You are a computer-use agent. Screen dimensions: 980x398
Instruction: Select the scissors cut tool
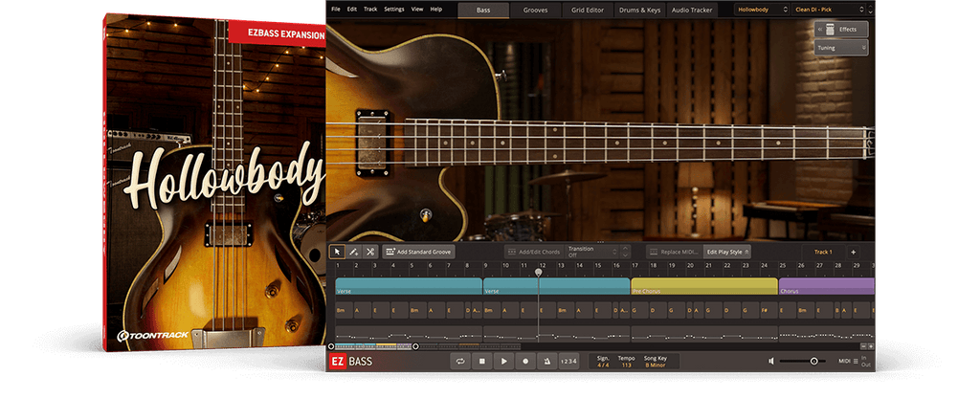(x=370, y=252)
